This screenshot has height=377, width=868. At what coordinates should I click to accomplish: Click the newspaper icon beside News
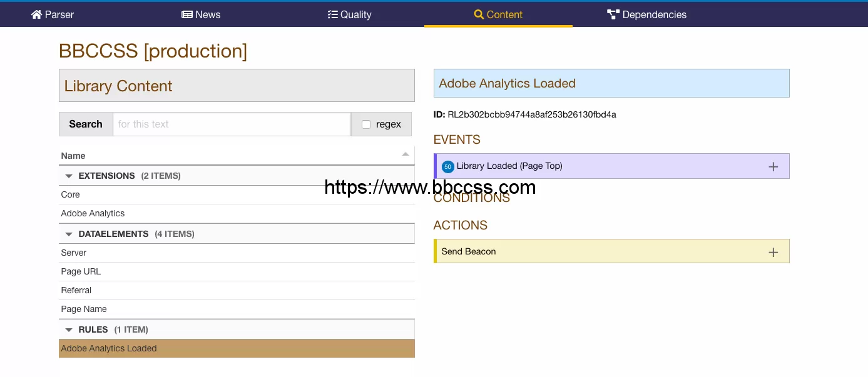click(186, 14)
